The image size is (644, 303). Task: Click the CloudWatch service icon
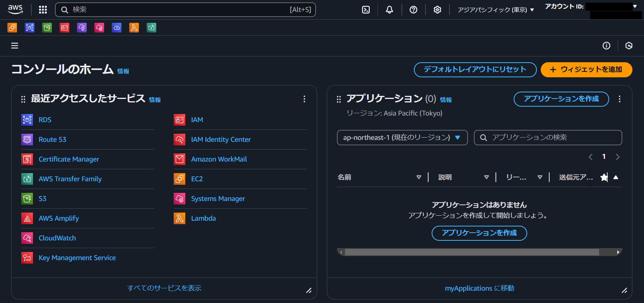[x=27, y=238]
